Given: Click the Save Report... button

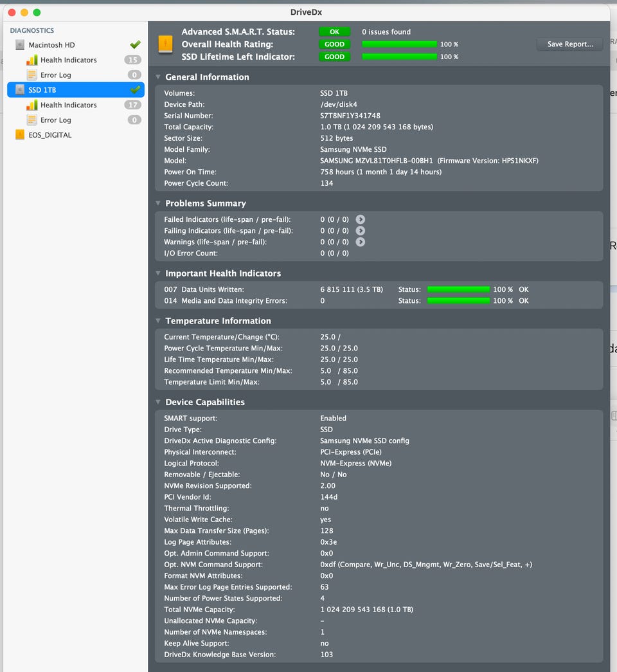Looking at the screenshot, I should coord(570,44).
